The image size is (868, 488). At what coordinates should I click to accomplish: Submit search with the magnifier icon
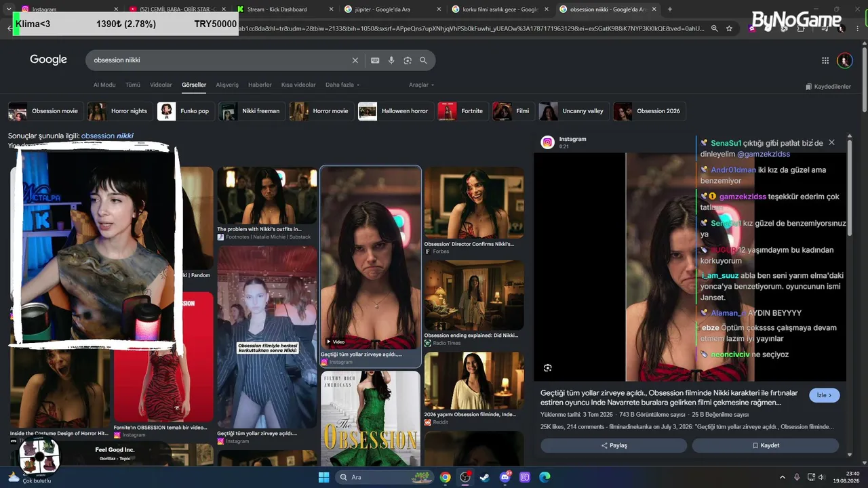(423, 60)
